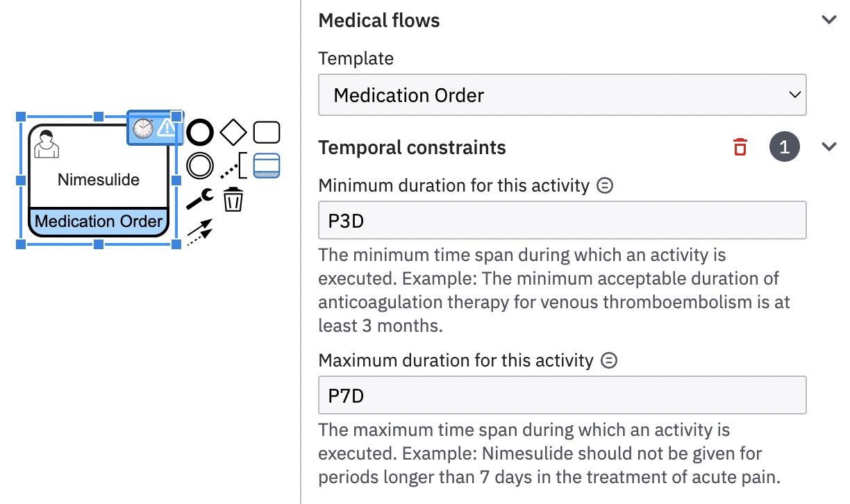
Task: Append a new task shape
Action: click(x=266, y=132)
